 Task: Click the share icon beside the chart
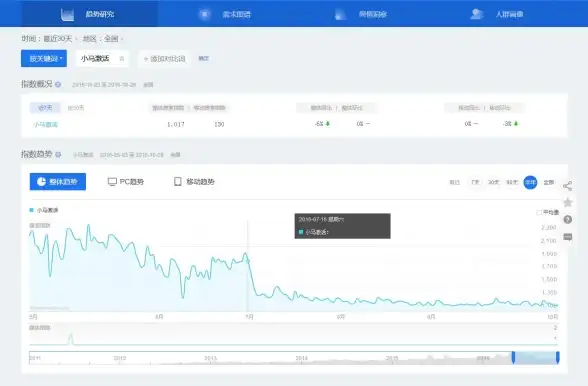click(x=568, y=186)
